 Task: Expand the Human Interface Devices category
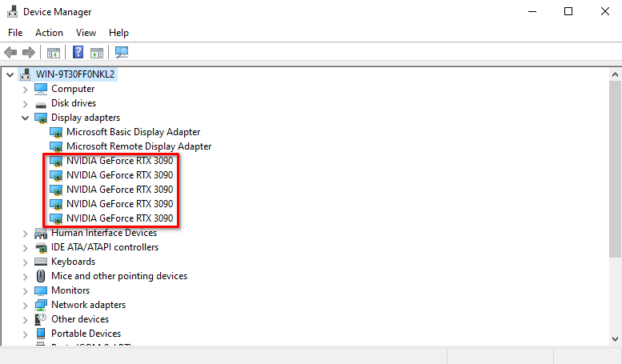click(x=26, y=234)
